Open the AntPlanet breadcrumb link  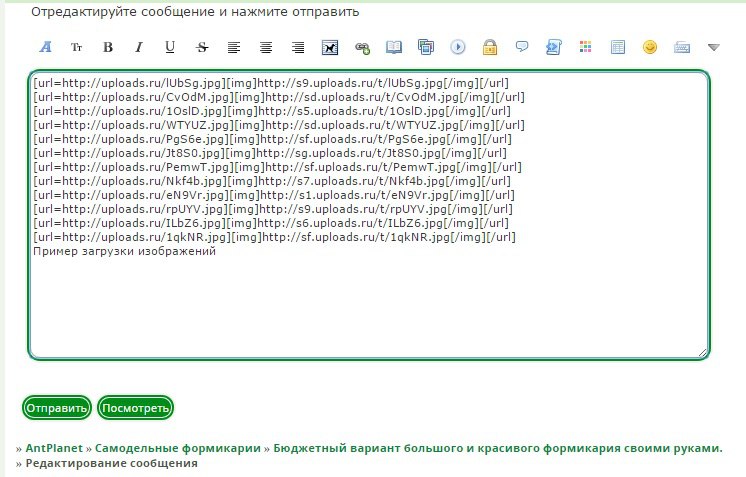tap(54, 448)
